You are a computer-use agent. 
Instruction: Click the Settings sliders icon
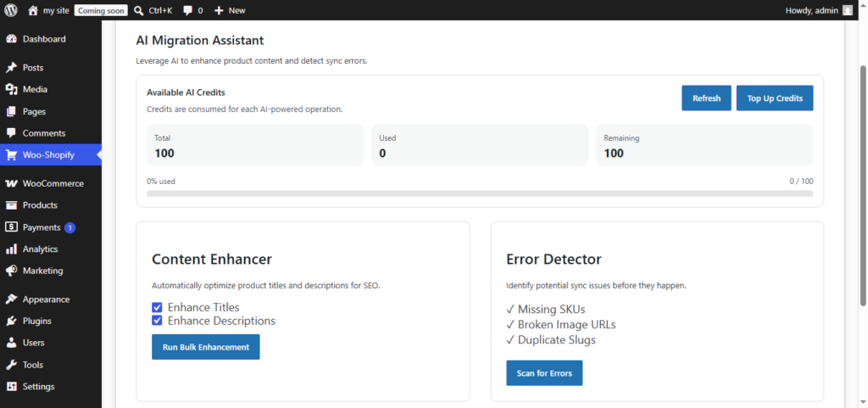click(11, 387)
